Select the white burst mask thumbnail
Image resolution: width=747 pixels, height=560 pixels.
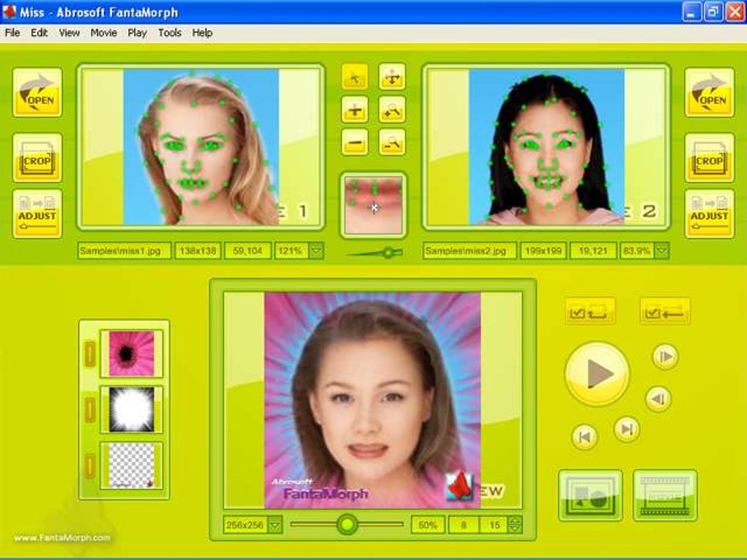click(132, 410)
